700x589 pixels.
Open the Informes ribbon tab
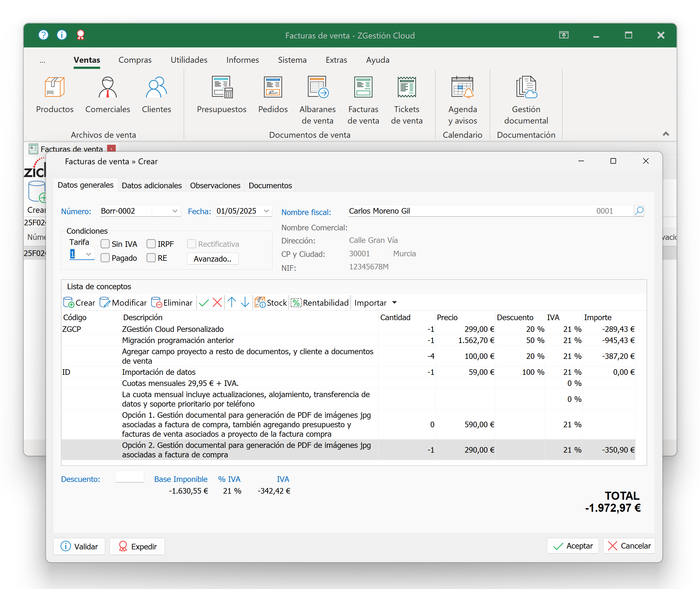tap(243, 60)
